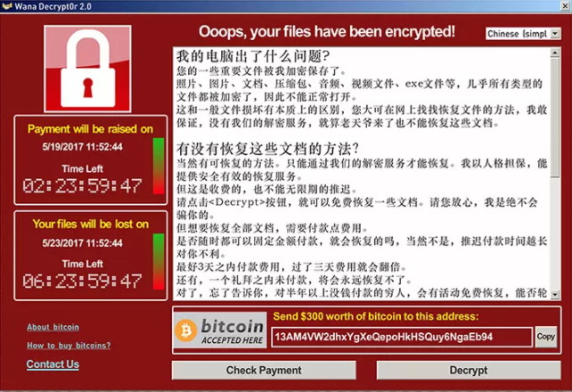Screen dimensions: 572x392
Task: Copy the bitcoin address with Copy button
Action: pyautogui.click(x=546, y=336)
